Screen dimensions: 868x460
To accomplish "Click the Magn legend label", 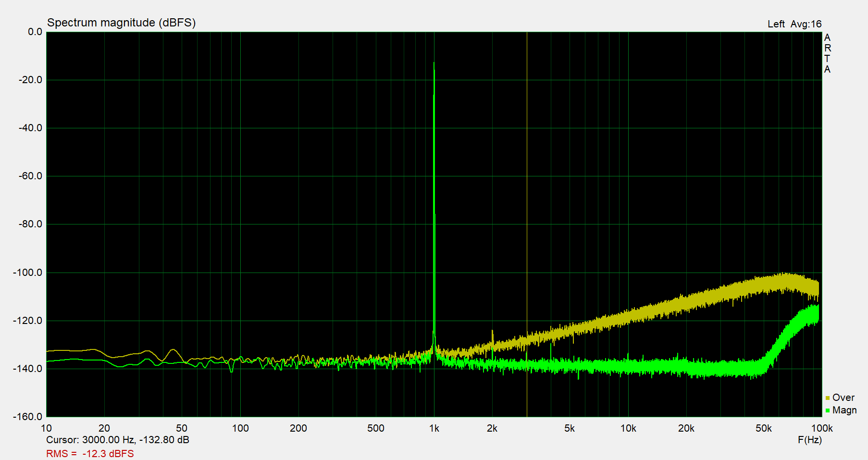I will (845, 410).
